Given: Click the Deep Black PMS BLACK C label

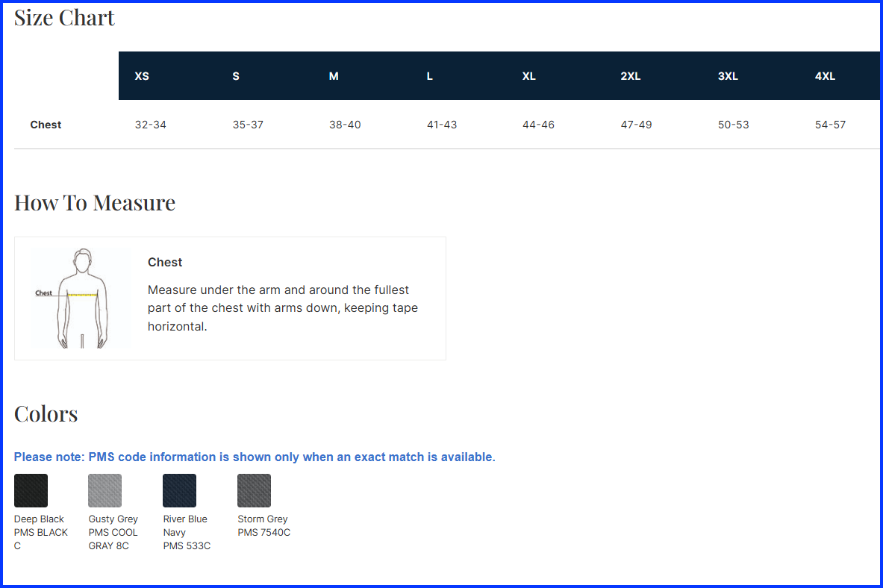Looking at the screenshot, I should pos(41,532).
